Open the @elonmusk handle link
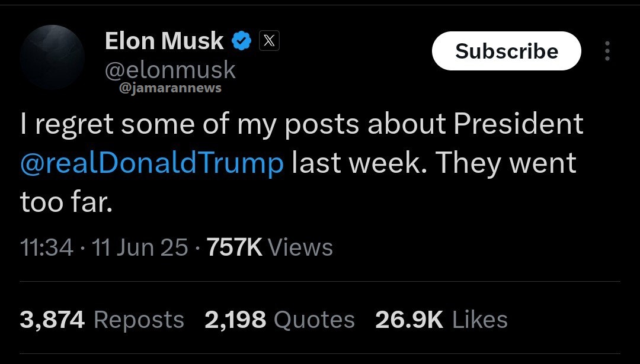The image size is (640, 364). pos(170,70)
